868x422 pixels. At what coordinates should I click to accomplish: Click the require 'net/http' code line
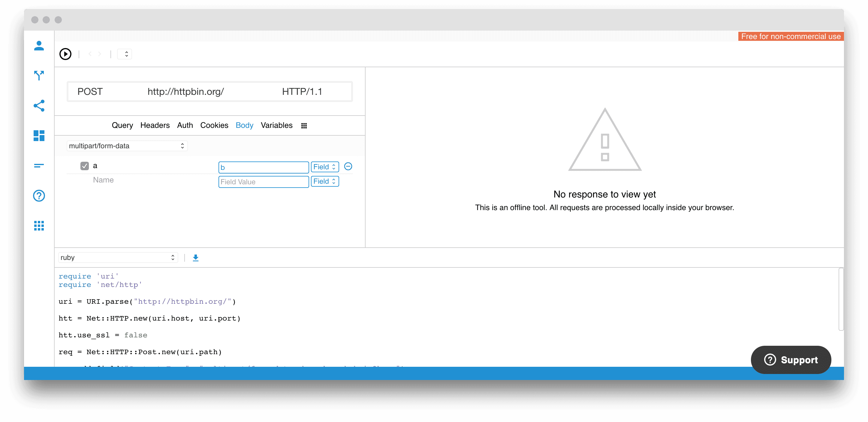coord(100,285)
